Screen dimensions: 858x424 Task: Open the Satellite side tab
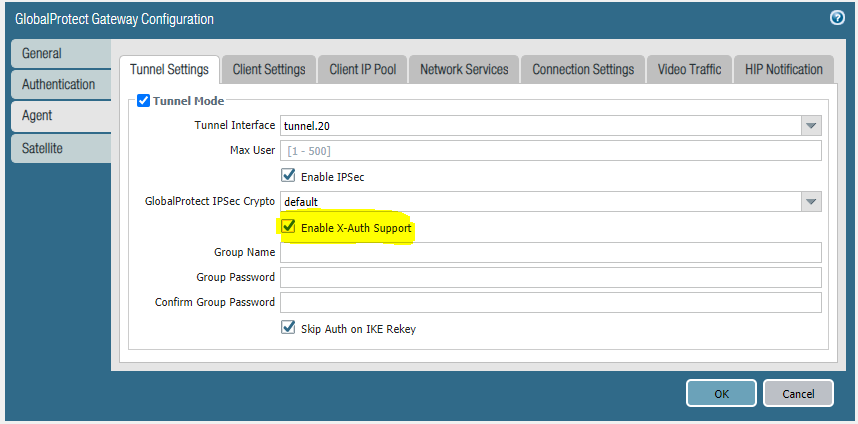(x=61, y=148)
